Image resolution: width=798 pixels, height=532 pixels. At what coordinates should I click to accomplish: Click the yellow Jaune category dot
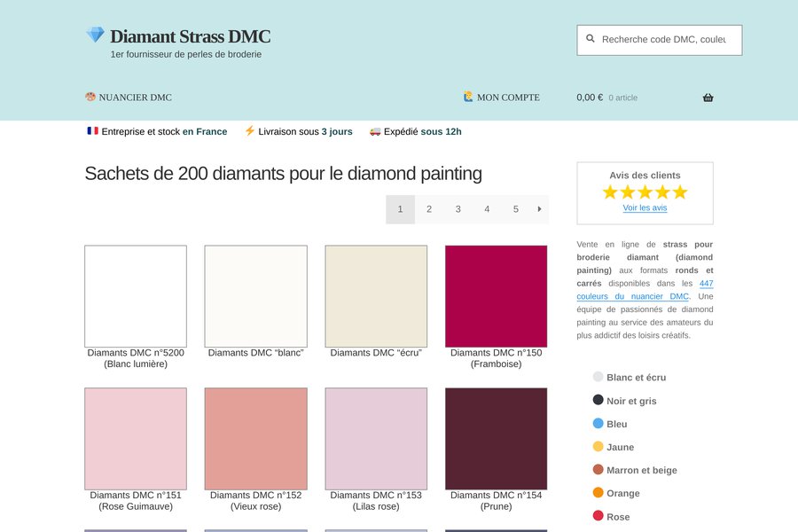[x=598, y=447]
